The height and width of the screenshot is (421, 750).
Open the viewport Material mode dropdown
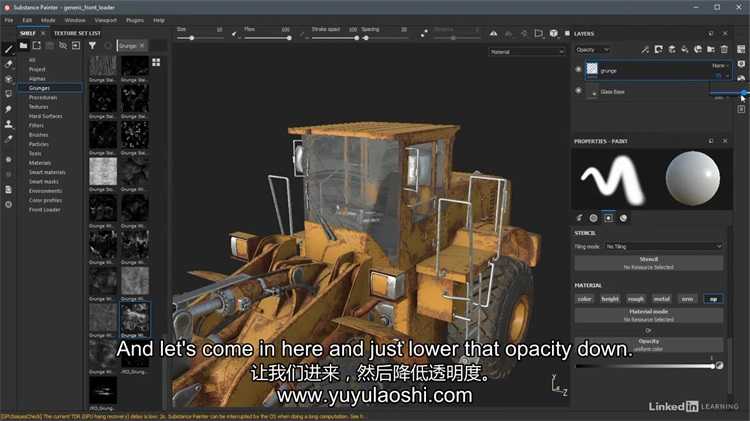coord(527,52)
